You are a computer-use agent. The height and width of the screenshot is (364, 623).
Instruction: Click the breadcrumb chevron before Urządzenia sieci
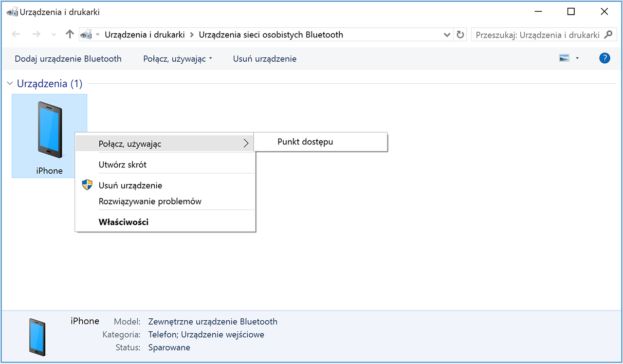point(192,35)
